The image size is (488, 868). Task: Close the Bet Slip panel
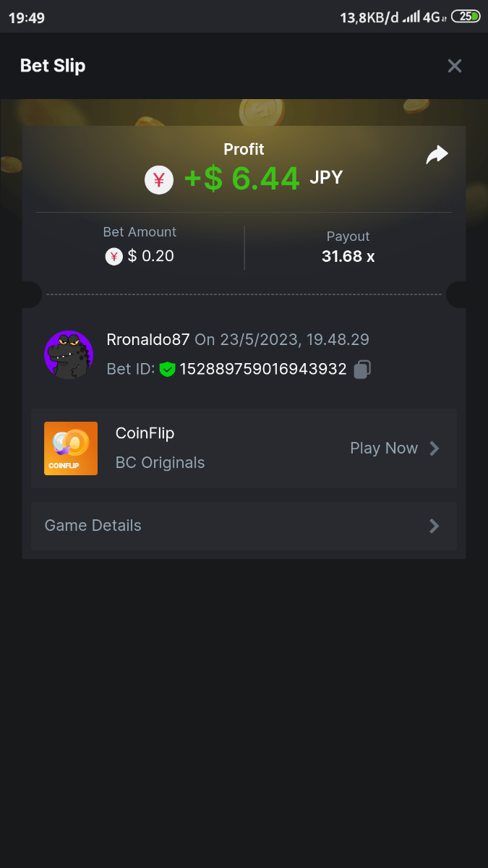455,66
